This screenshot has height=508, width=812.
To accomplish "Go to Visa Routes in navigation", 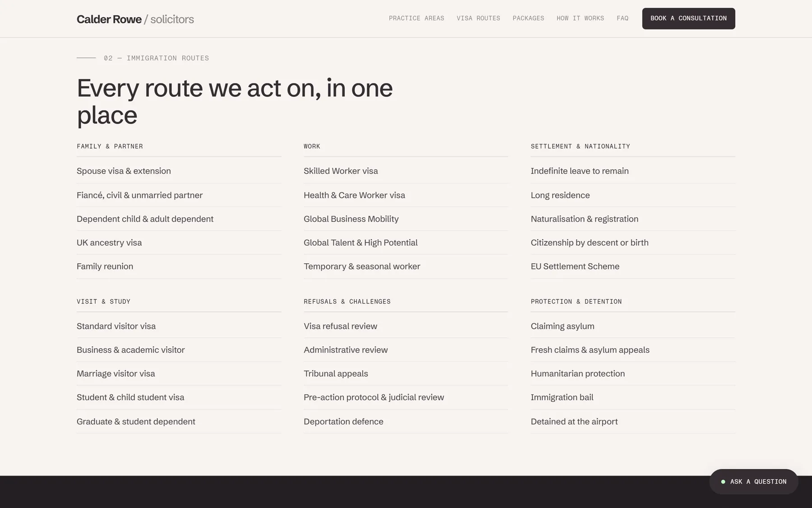I will coord(478,19).
